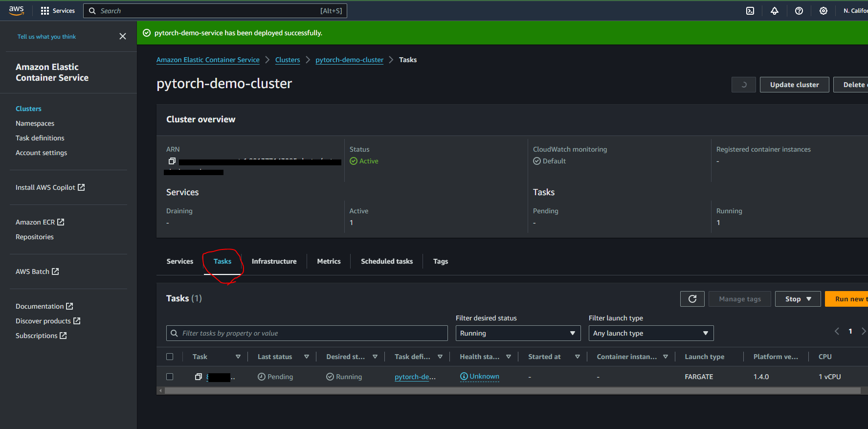Open the pytorch-de... task definition link
This screenshot has width=868, height=429.
pyautogui.click(x=415, y=377)
